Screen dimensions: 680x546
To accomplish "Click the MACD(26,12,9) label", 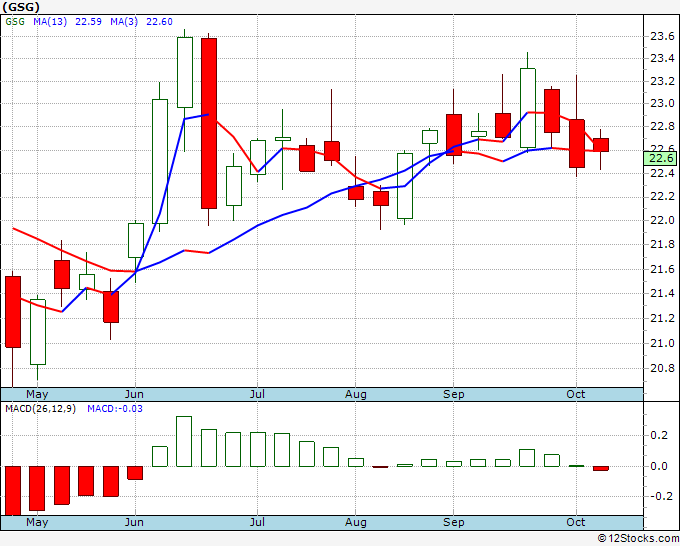I will click(x=40, y=409).
